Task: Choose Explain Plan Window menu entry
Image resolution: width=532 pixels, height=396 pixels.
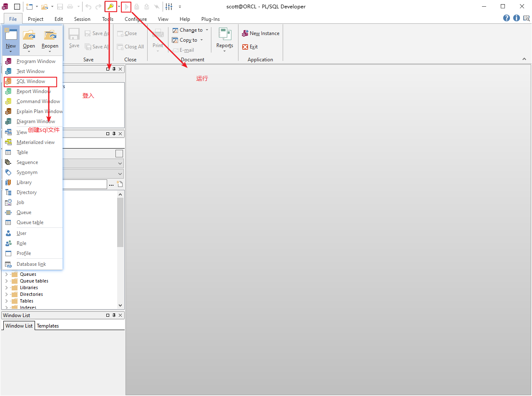Action: tap(33, 111)
